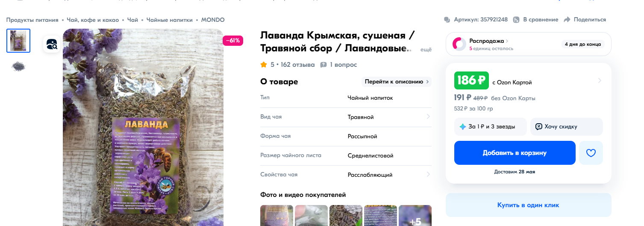Screen dimensions: 644x226
Task: Jump to description via 'Перейти к описанию'
Action: pyautogui.click(x=397, y=81)
